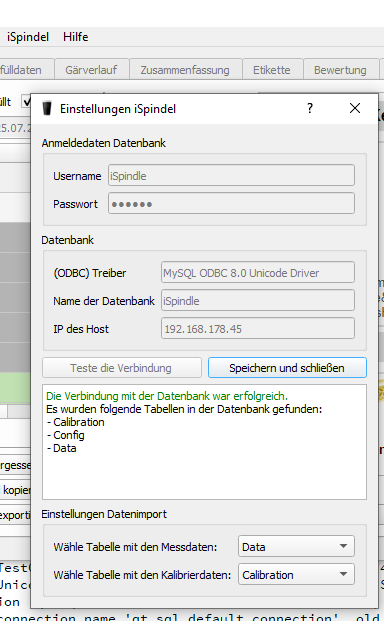
Task: Click the Passwort input field
Action: click(231, 204)
